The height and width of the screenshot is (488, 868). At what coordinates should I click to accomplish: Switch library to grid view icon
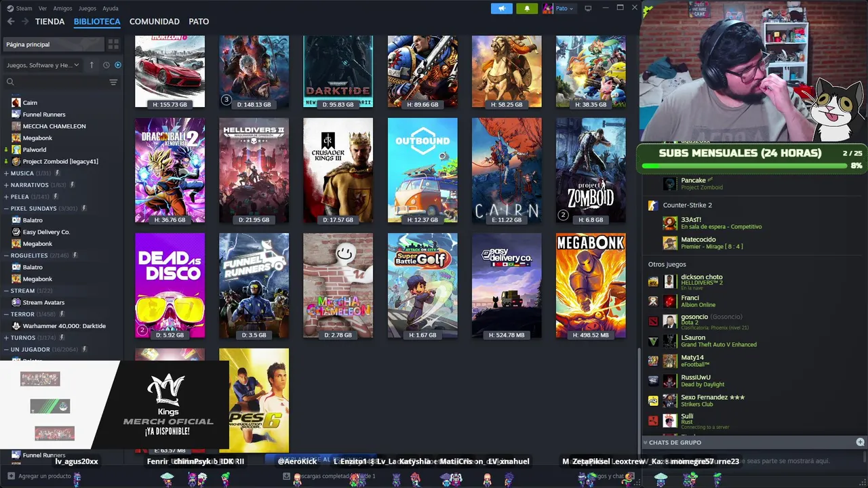click(113, 44)
